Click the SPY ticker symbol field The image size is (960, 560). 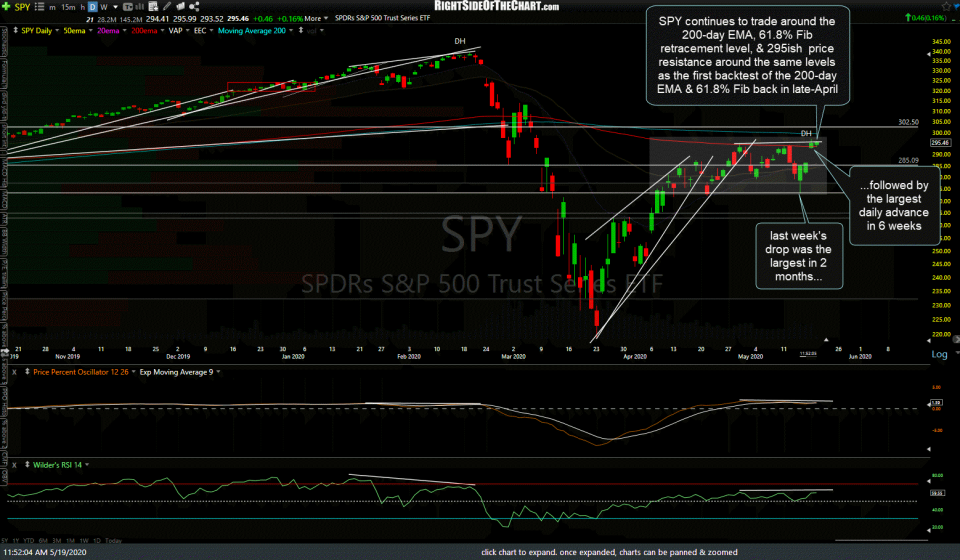coord(22,7)
